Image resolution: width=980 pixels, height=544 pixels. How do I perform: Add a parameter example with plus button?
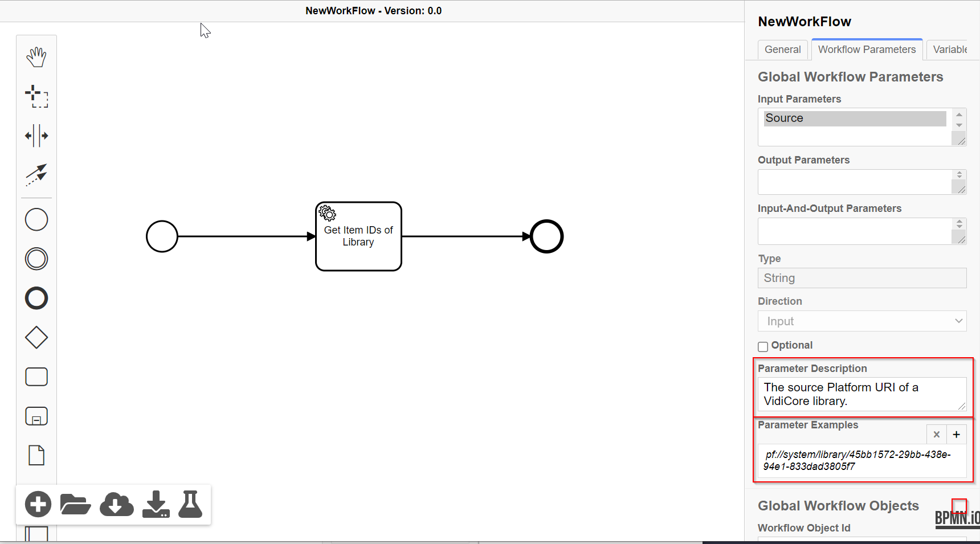(956, 435)
